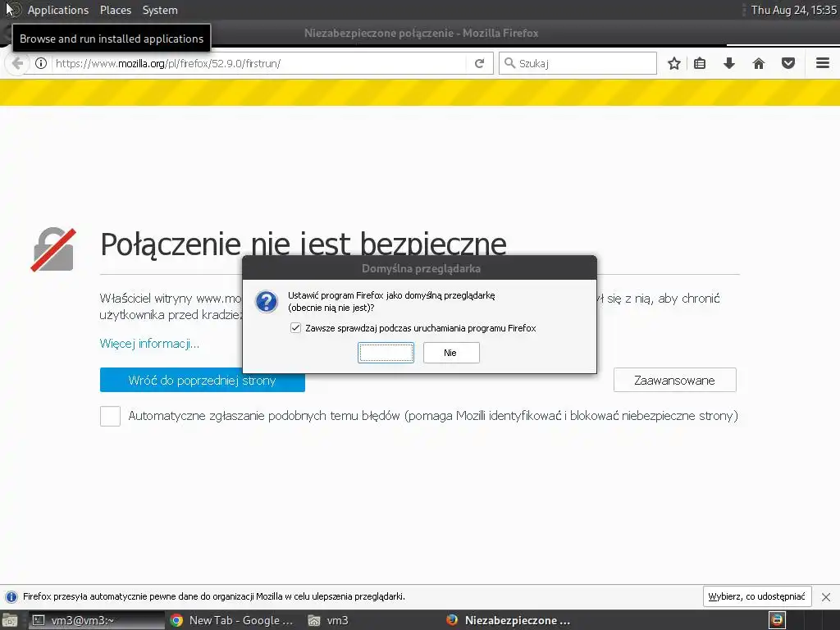840x630 pixels.
Task: Click the info icon in the notification bar
Action: [11, 597]
